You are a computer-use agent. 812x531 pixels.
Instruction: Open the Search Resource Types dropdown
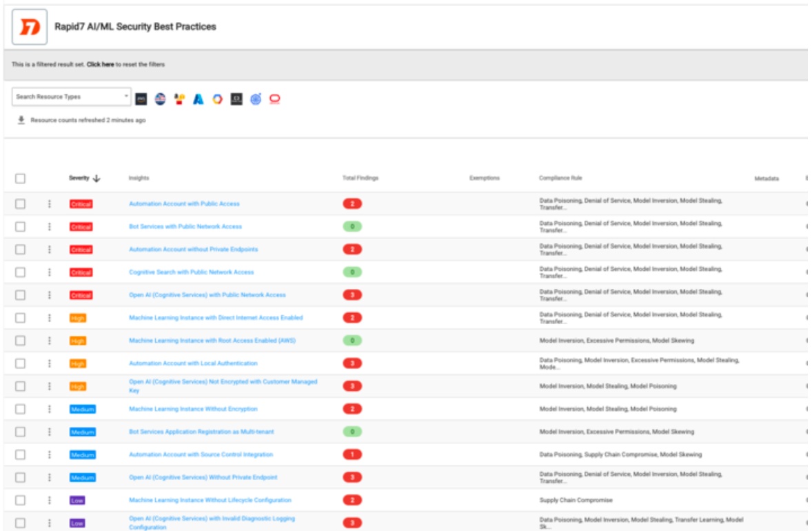[x=71, y=97]
